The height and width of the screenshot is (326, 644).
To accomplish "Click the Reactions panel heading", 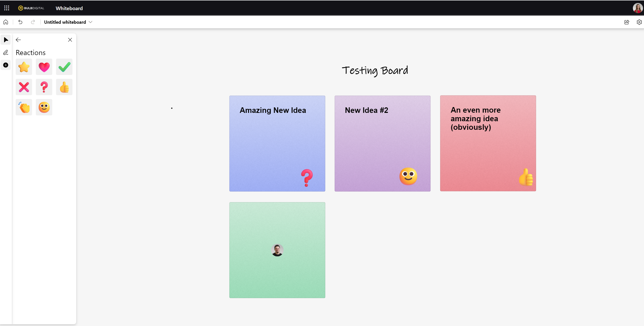I will point(31,53).
